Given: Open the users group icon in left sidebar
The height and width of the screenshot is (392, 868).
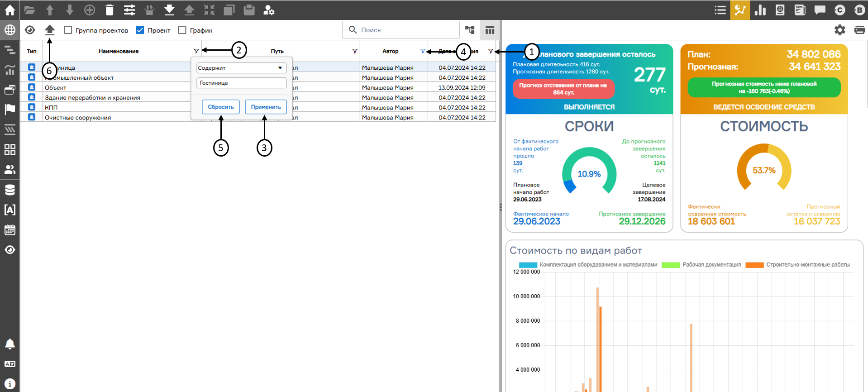Looking at the screenshot, I should click(10, 169).
